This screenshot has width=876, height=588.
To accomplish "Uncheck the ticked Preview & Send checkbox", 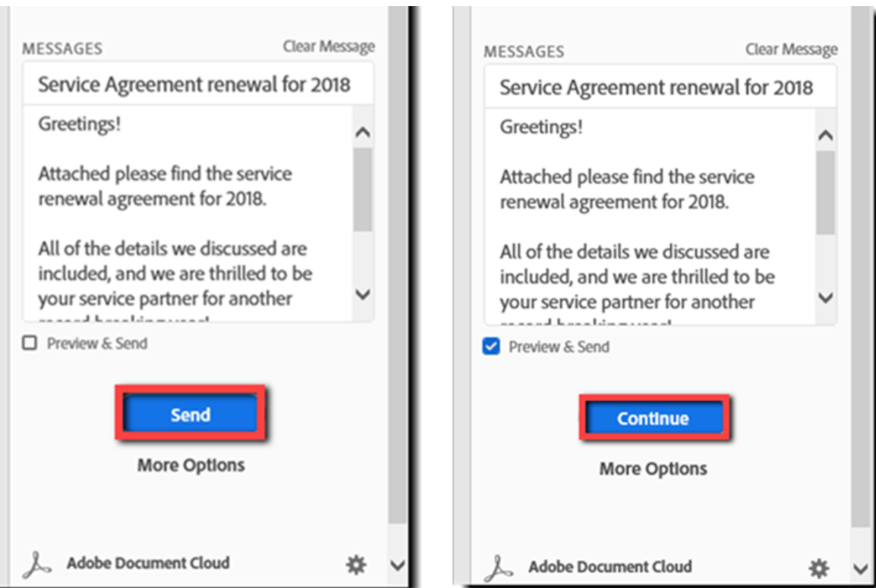I will click(x=492, y=347).
